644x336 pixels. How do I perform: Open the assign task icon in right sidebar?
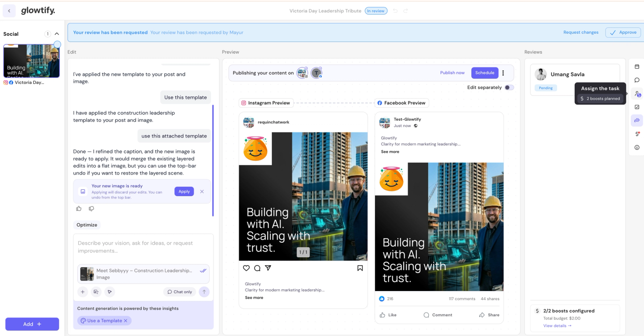click(638, 94)
